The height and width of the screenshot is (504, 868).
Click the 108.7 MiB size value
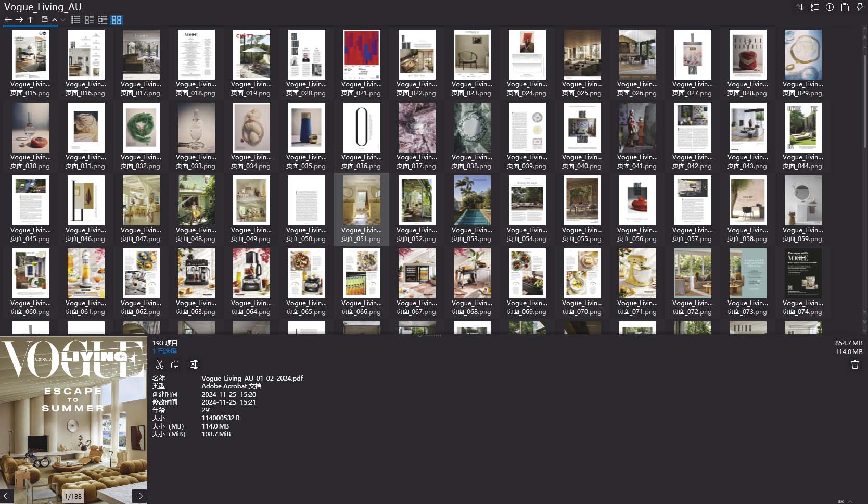pyautogui.click(x=216, y=434)
